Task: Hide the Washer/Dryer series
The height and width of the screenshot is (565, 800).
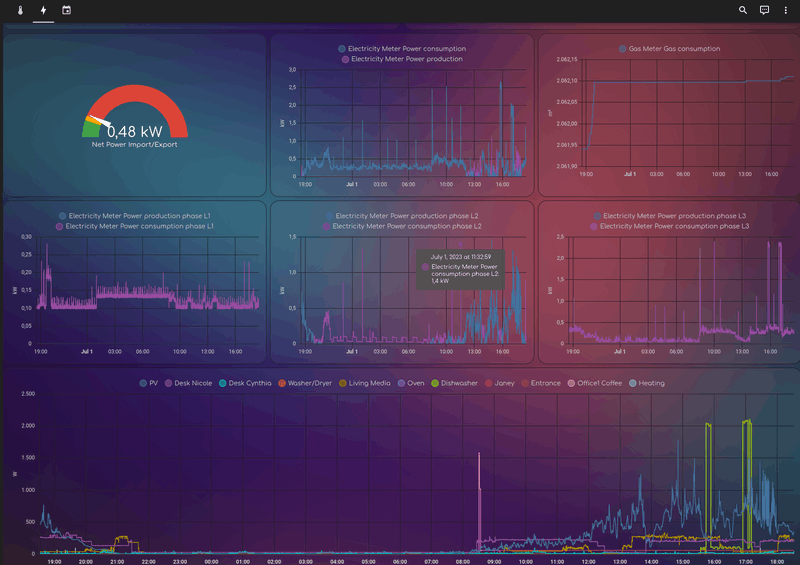Action: coord(305,383)
